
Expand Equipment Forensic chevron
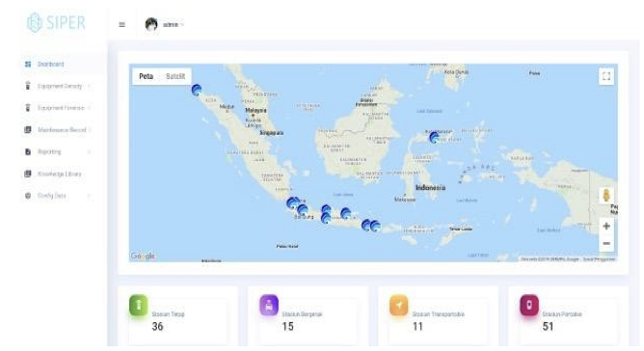[90, 108]
